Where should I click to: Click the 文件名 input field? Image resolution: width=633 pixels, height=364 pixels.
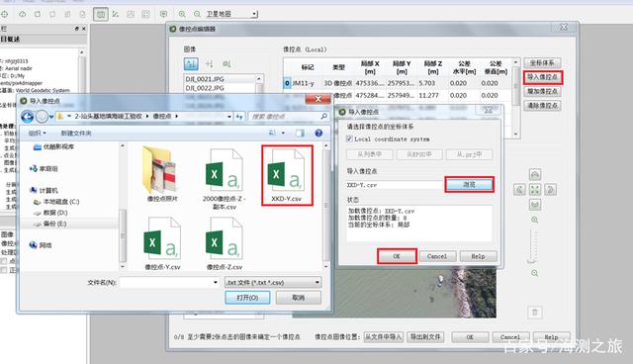[169, 283]
